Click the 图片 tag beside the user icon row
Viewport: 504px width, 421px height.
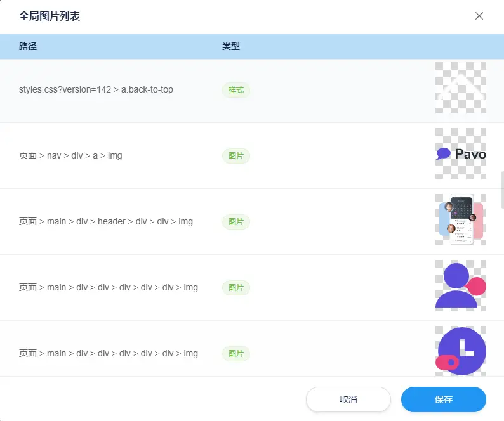click(236, 288)
